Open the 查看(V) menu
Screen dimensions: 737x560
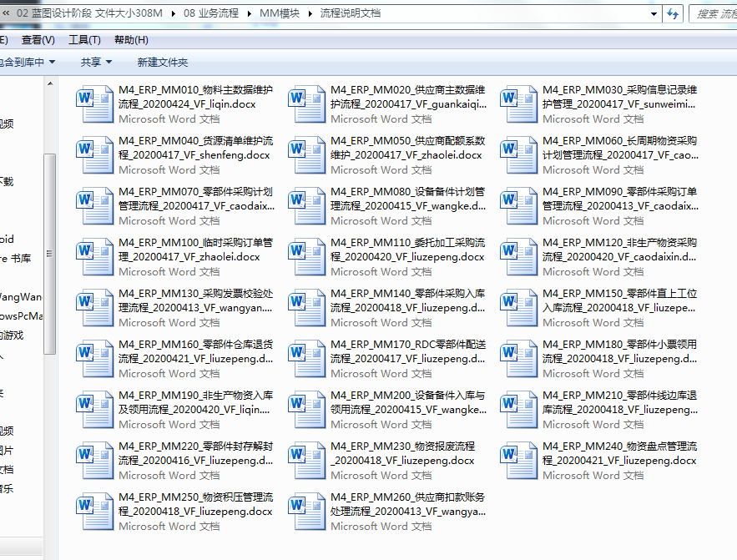pos(38,40)
